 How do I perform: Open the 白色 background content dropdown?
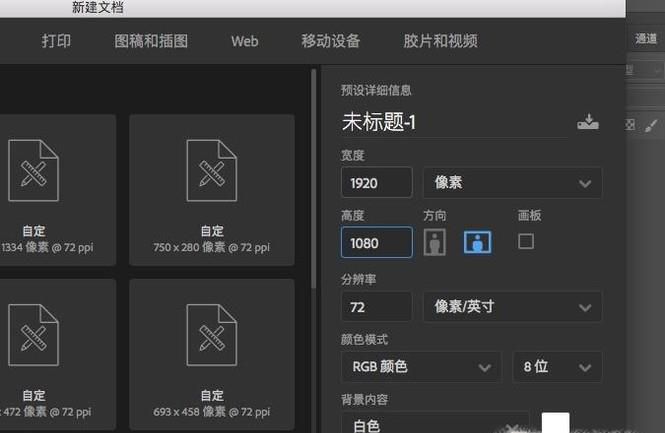pos(435,422)
